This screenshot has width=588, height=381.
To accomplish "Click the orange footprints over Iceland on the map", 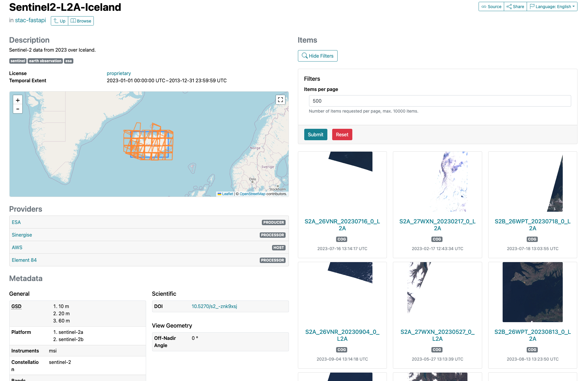I will click(149, 142).
